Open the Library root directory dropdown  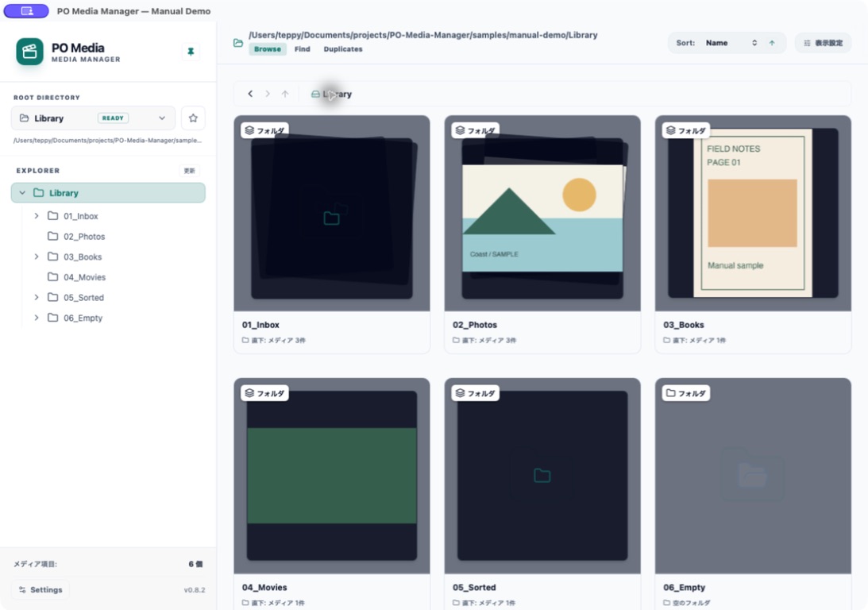(93, 118)
